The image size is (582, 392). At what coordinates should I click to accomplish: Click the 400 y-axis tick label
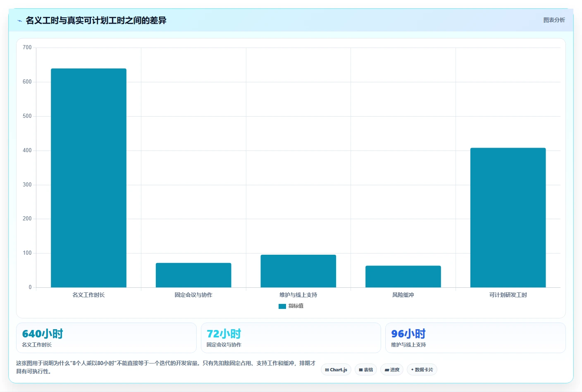coord(27,151)
